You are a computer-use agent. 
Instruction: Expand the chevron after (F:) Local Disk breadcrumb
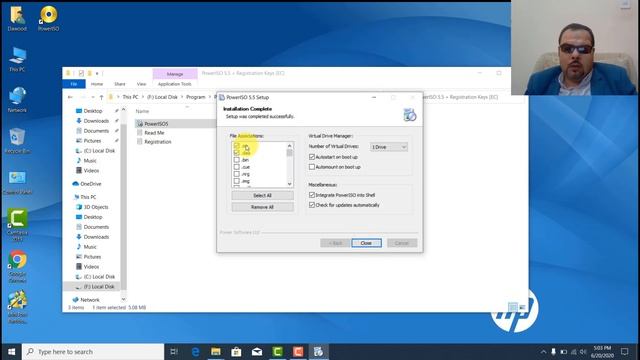[x=182, y=97]
